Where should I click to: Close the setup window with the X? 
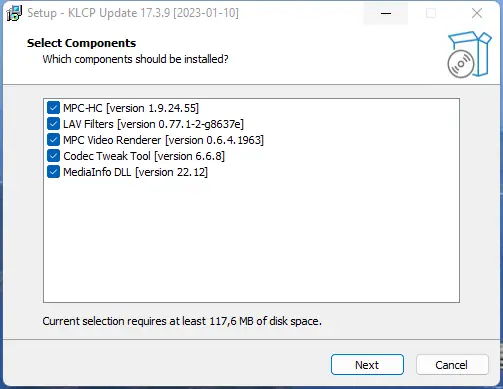coord(477,13)
